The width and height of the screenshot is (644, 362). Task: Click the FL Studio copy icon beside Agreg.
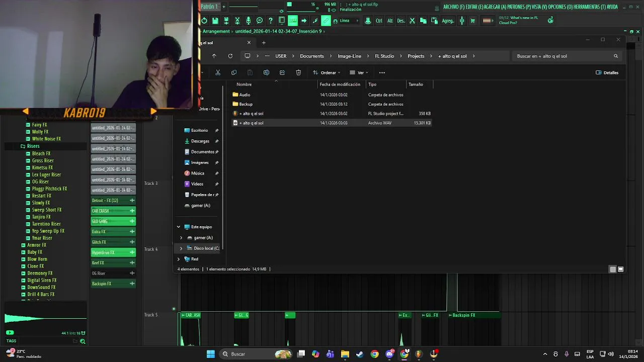click(x=423, y=21)
